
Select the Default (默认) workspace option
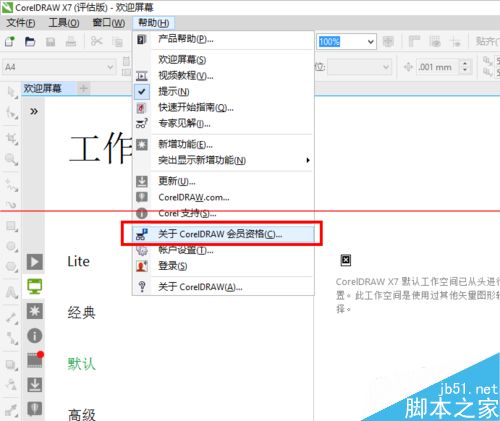pyautogui.click(x=81, y=363)
